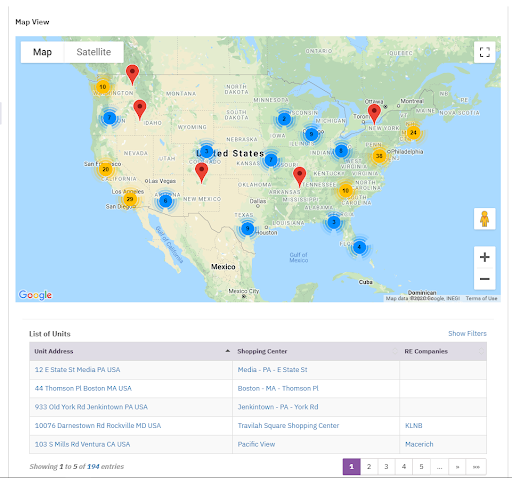Sort by Shopping Center column
Screen dimensions: 512x478
tap(316, 351)
